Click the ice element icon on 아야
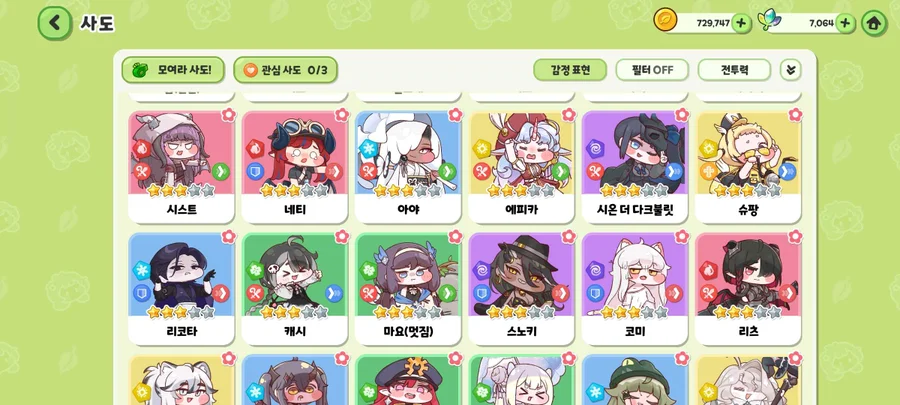The width and height of the screenshot is (900, 405). tap(368, 149)
